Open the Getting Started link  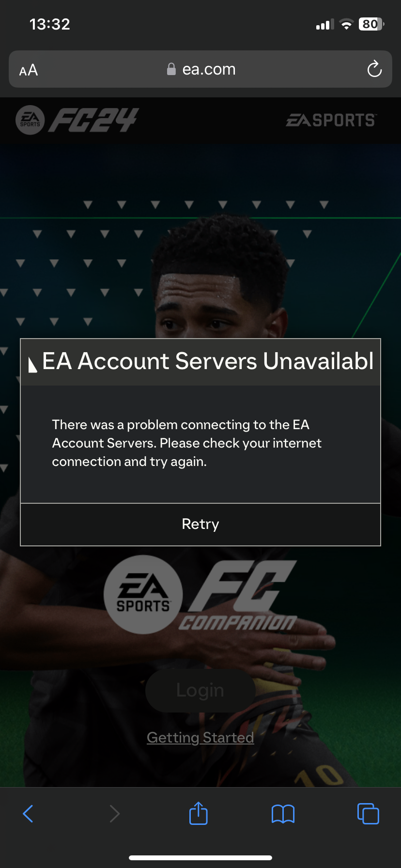[200, 737]
